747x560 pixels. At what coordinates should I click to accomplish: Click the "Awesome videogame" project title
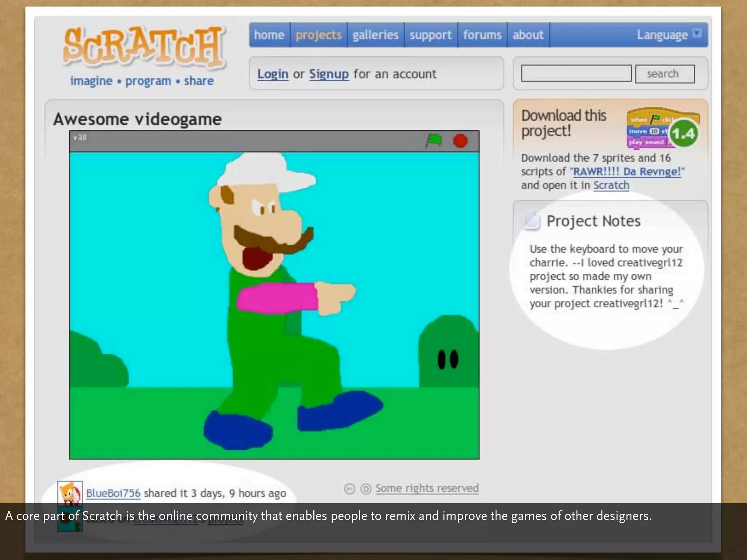point(138,119)
